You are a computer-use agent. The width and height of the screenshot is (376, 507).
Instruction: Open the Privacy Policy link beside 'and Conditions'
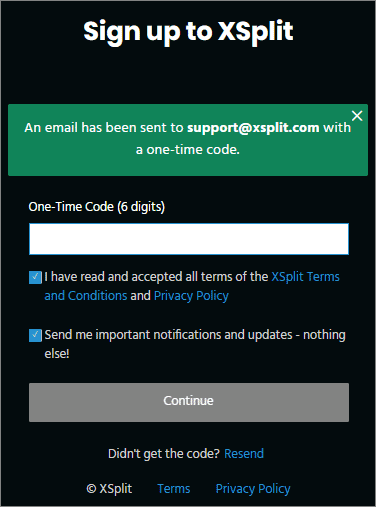point(191,296)
